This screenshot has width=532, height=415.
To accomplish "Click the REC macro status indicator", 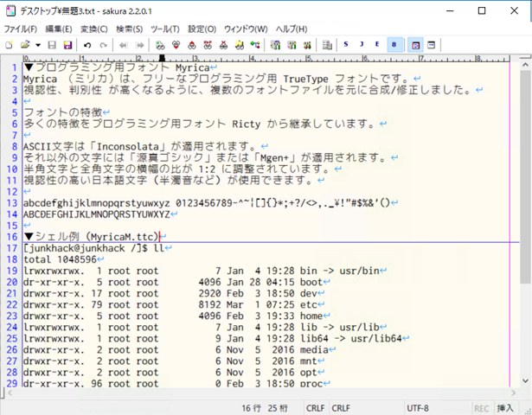I will (x=482, y=409).
